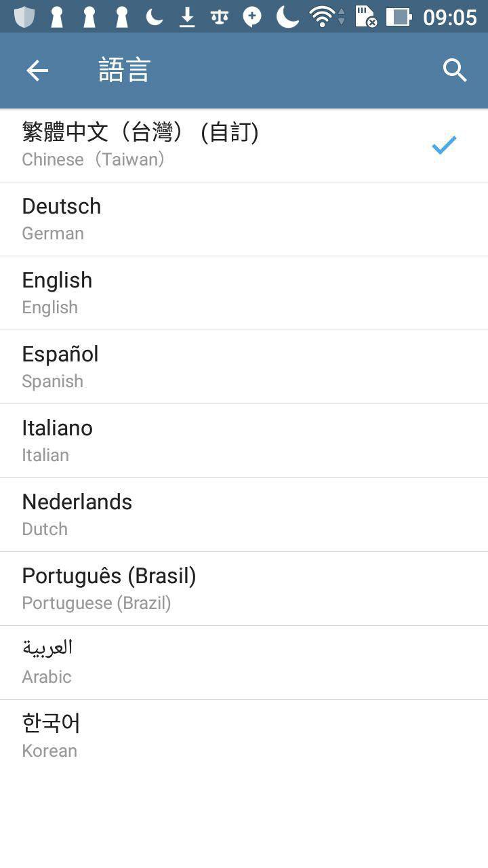Tap the SD card error icon

pos(366,16)
